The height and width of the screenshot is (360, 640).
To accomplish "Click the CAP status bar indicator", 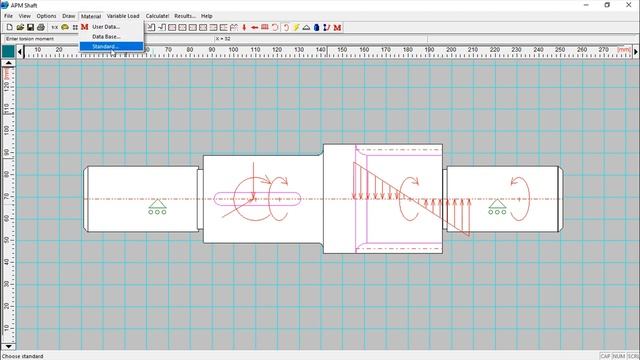I will point(605,356).
